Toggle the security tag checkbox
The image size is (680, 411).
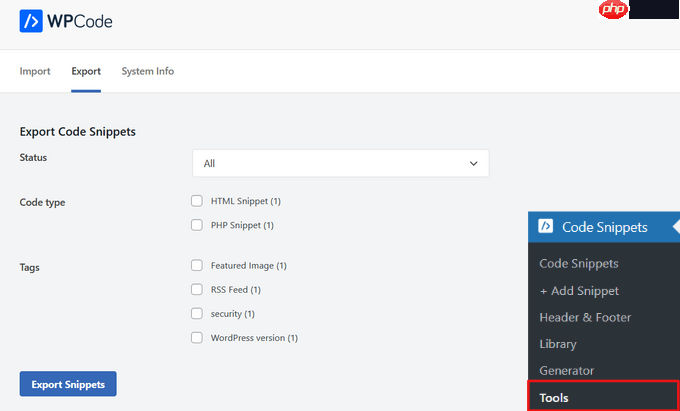[197, 314]
